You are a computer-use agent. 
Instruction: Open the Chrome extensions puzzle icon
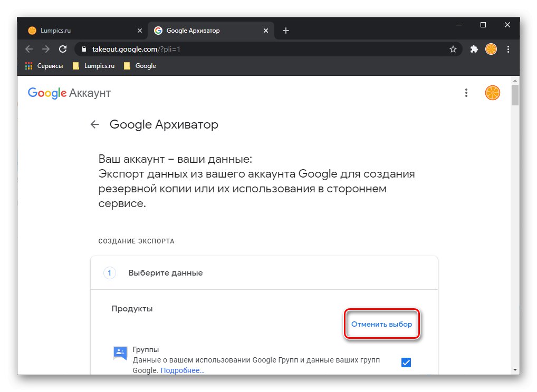(x=474, y=49)
